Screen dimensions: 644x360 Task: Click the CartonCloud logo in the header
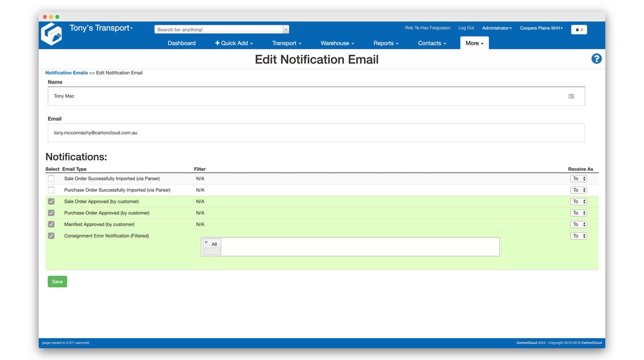pos(51,34)
